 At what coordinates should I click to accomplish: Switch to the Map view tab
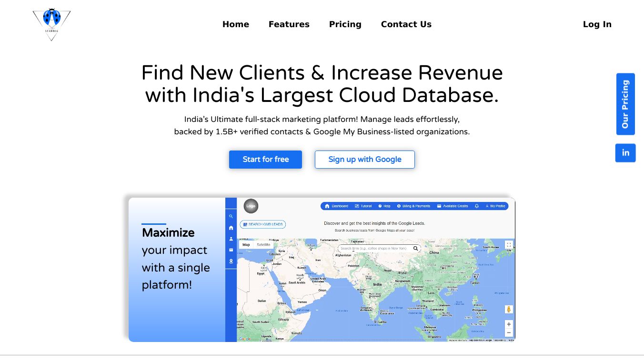246,245
